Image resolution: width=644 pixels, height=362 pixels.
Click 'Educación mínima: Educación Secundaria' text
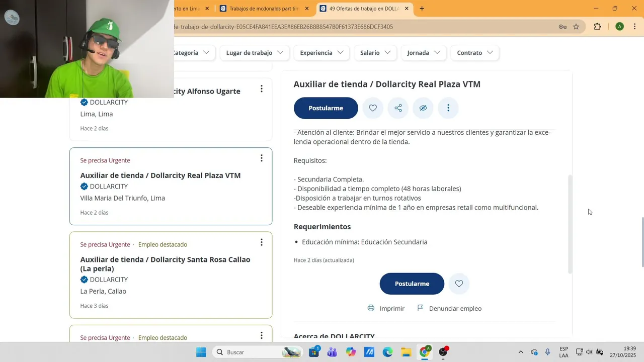coord(365,242)
